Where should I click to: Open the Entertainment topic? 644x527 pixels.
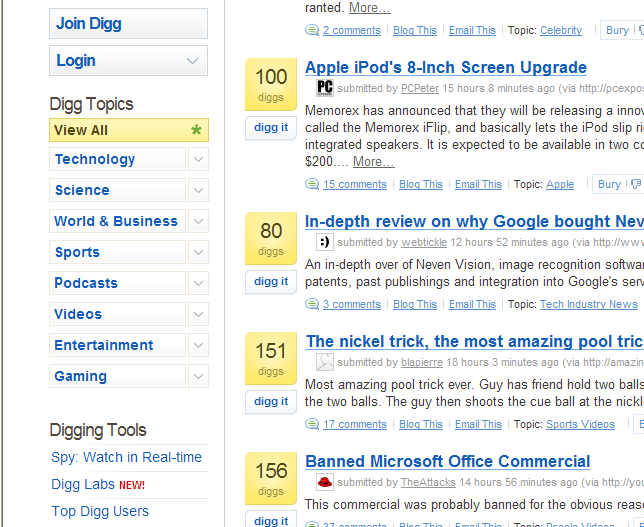(117, 345)
